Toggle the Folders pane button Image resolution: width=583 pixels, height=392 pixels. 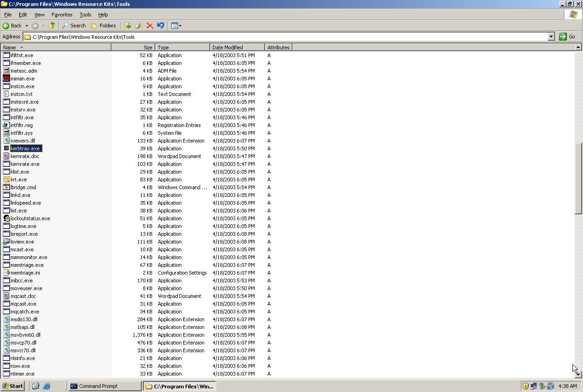click(x=104, y=26)
